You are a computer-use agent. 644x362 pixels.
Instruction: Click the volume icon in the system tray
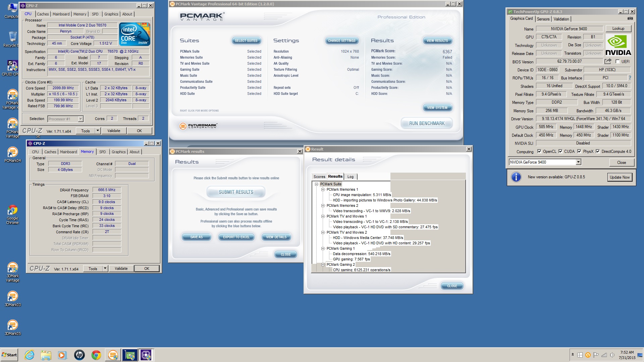pyautogui.click(x=612, y=355)
